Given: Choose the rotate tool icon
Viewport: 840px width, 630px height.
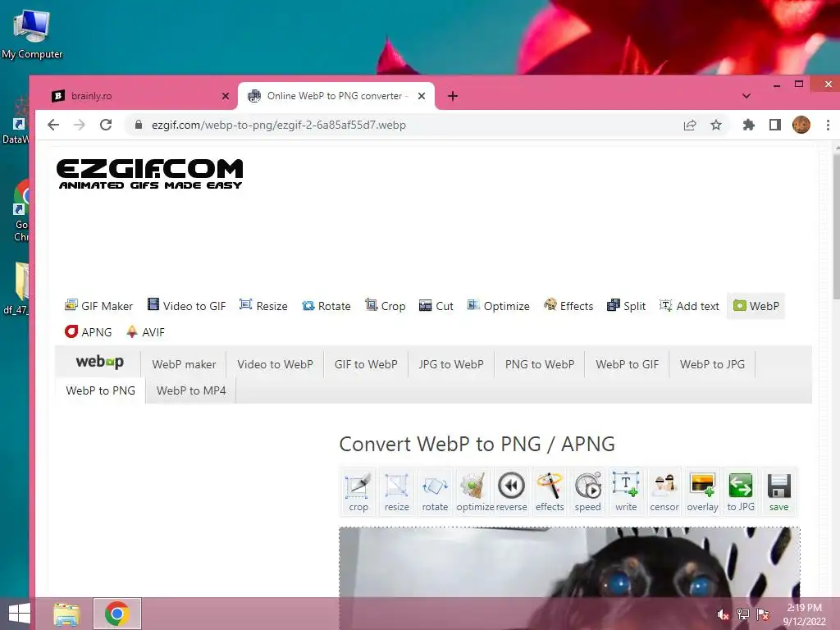Looking at the screenshot, I should pos(435,492).
